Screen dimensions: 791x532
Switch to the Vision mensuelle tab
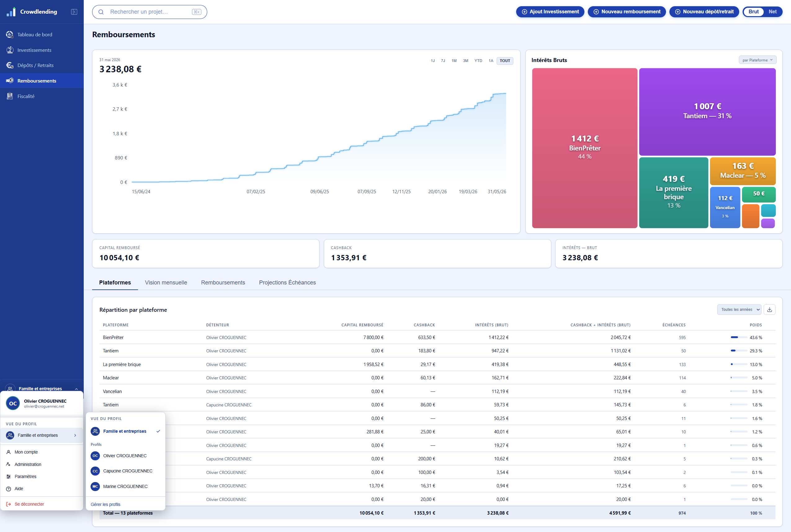pyautogui.click(x=166, y=282)
